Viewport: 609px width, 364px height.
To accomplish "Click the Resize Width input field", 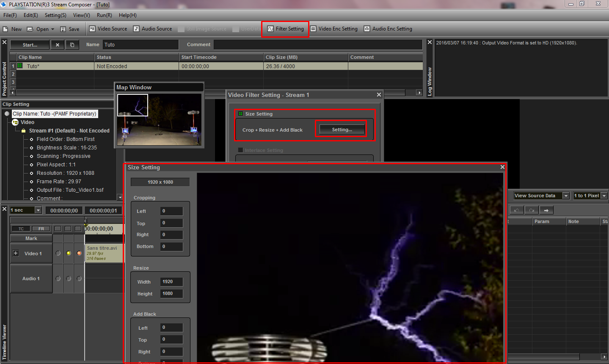I will click(x=171, y=281).
